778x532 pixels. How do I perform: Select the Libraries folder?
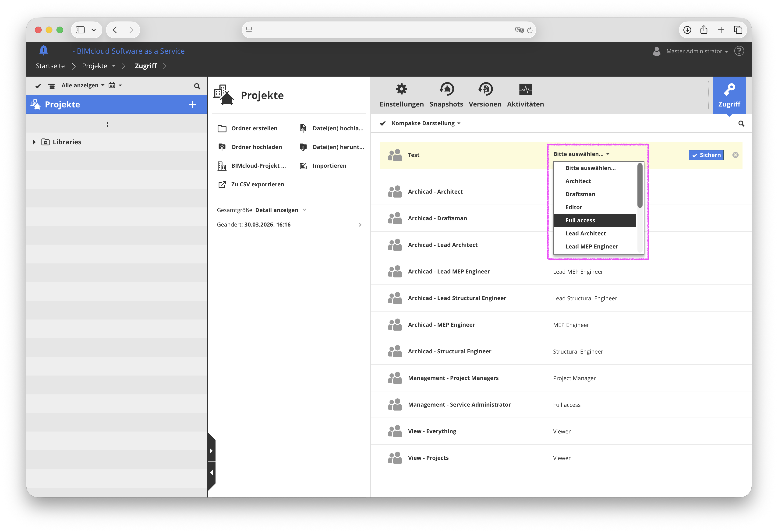[61, 142]
